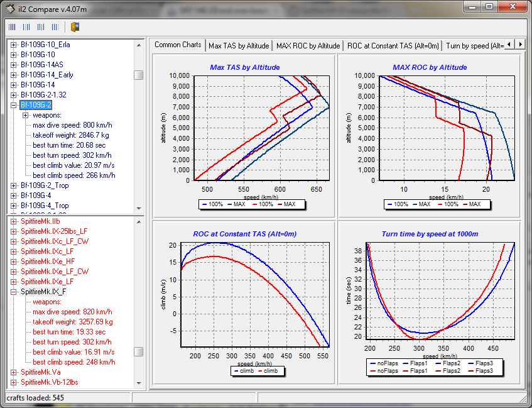Click 'takeoff weight: 2846.7 kg' row
532x408 pixels.
71,135
